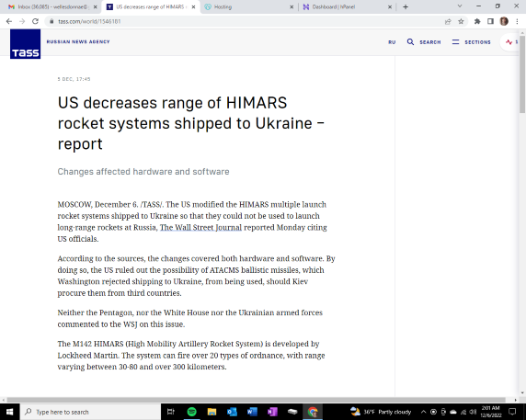Screen dimensions: 526x420
Task: Select the US decreases range of HIMARS tab
Action: [150, 6]
